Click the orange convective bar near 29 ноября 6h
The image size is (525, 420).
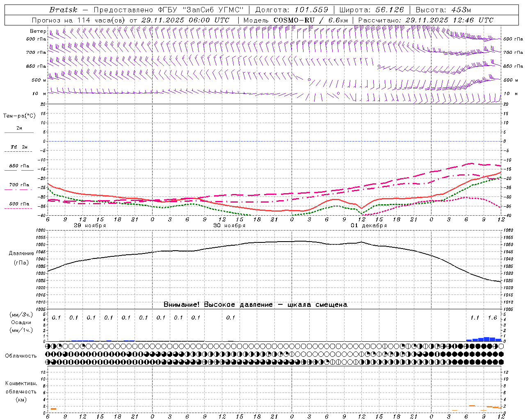click(x=53, y=409)
